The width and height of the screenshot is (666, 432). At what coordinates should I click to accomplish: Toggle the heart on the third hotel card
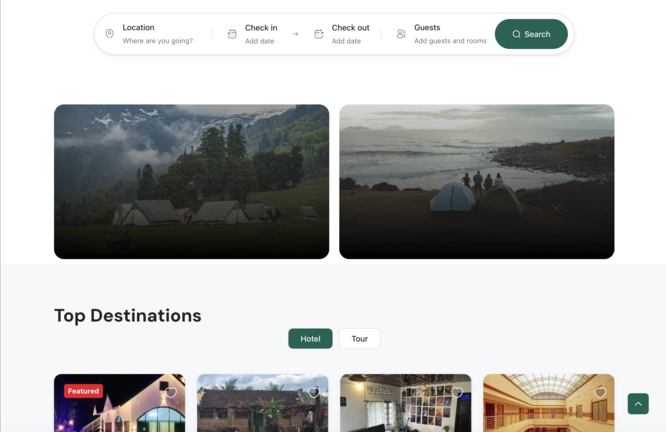[x=457, y=393]
